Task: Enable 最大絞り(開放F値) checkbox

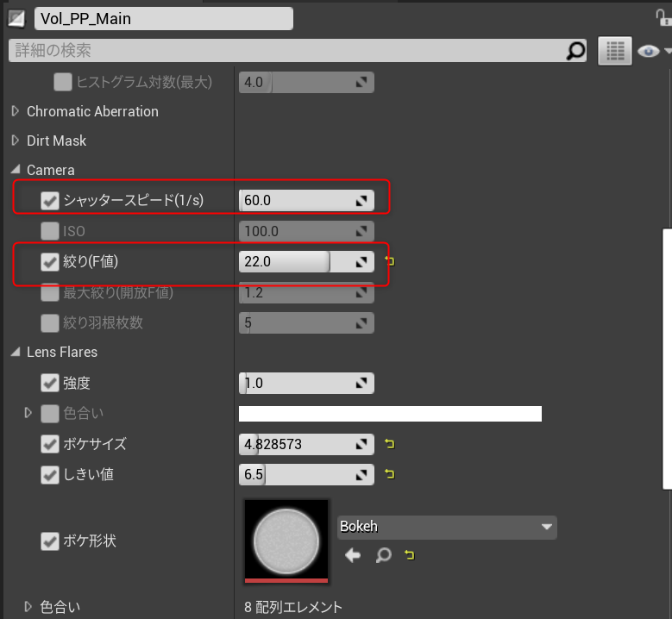Action: click(x=50, y=292)
